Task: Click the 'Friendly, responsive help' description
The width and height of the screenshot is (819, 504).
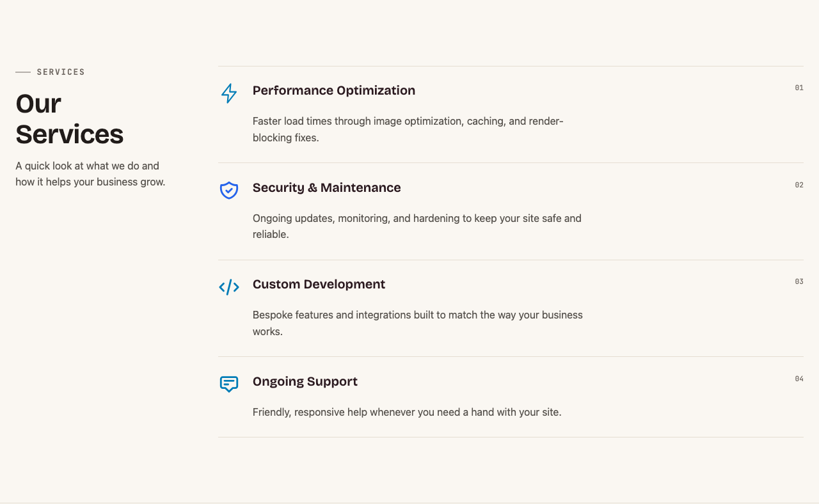Action: tap(407, 412)
